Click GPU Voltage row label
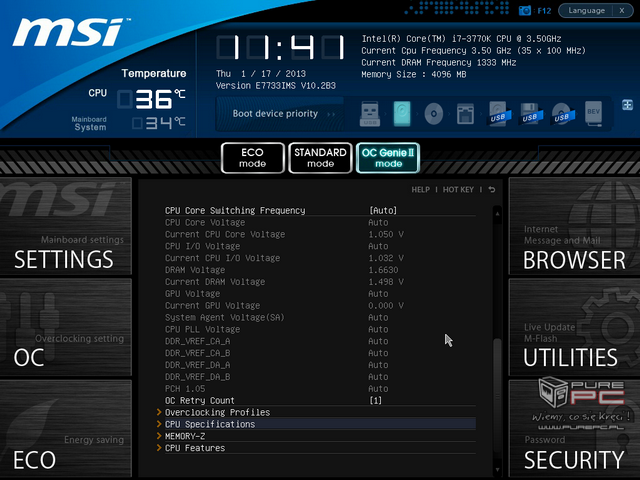The image size is (640, 480). [x=192, y=293]
